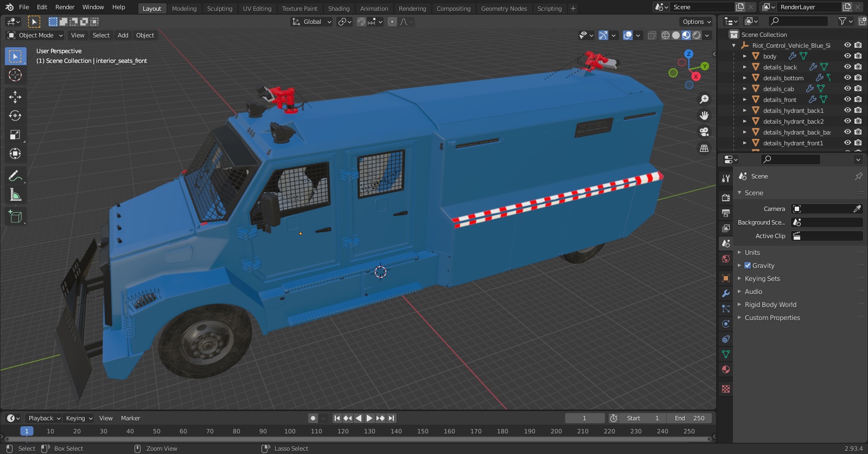Open the Keying dropdown in timeline
The height and width of the screenshot is (454, 868).
pos(79,418)
